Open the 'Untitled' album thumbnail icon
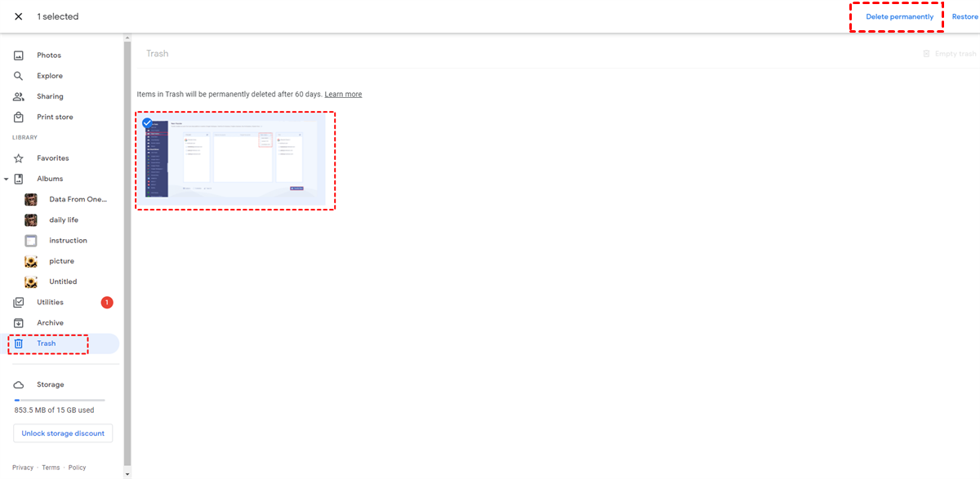Screen dimensions: 980x479 tap(31, 282)
